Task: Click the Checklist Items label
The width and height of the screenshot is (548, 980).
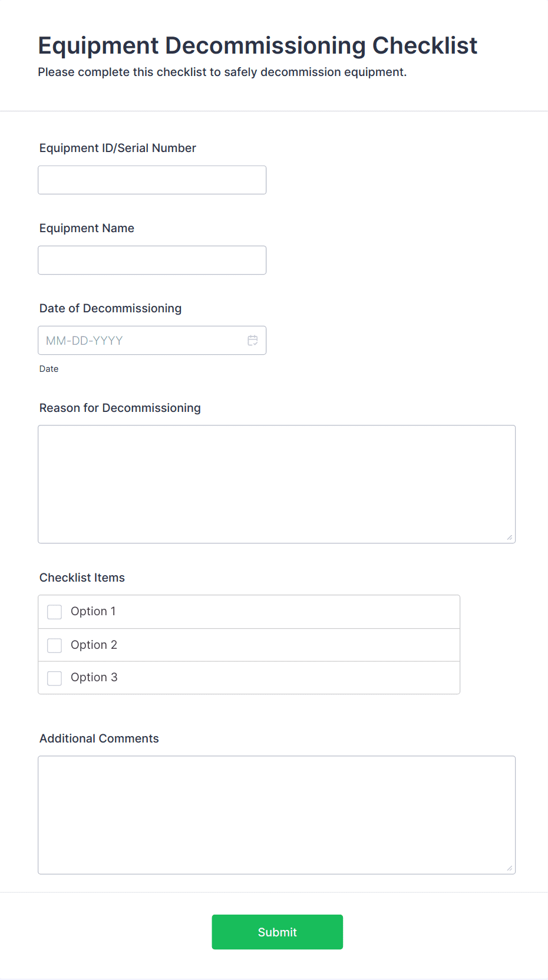Action: (82, 578)
